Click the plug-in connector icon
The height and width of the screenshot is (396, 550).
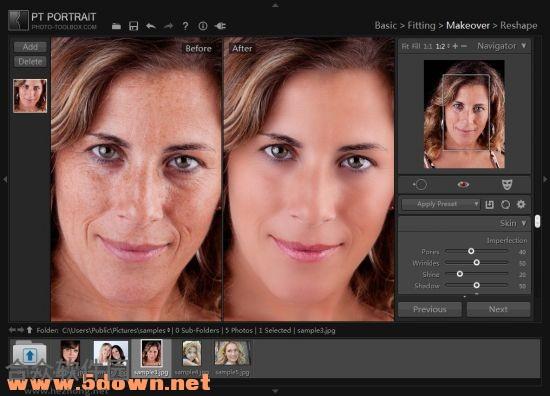tap(220, 26)
